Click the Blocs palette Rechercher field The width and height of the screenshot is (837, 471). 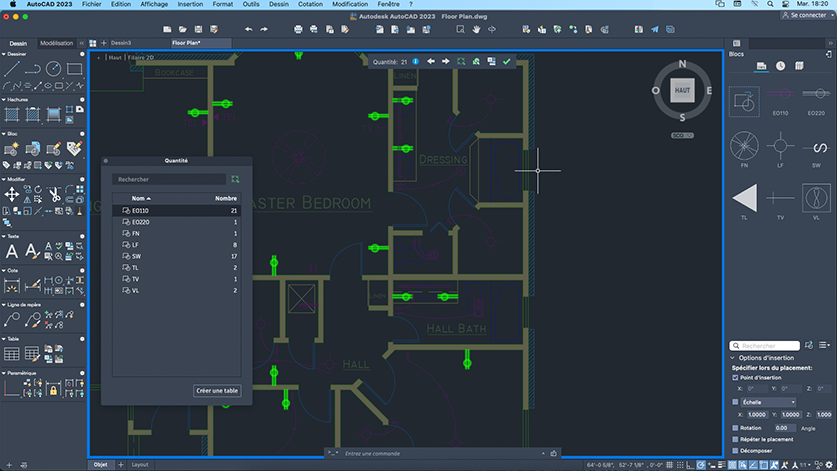765,346
